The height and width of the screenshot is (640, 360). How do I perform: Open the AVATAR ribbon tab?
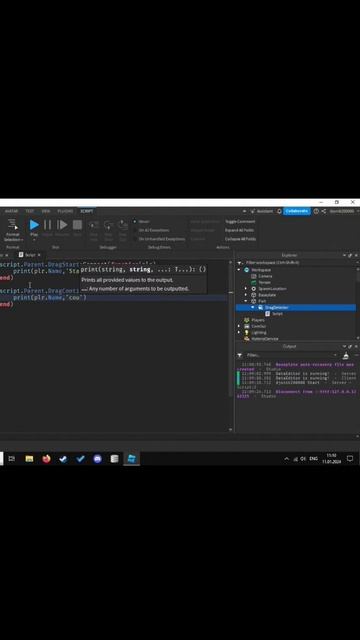click(x=11, y=211)
